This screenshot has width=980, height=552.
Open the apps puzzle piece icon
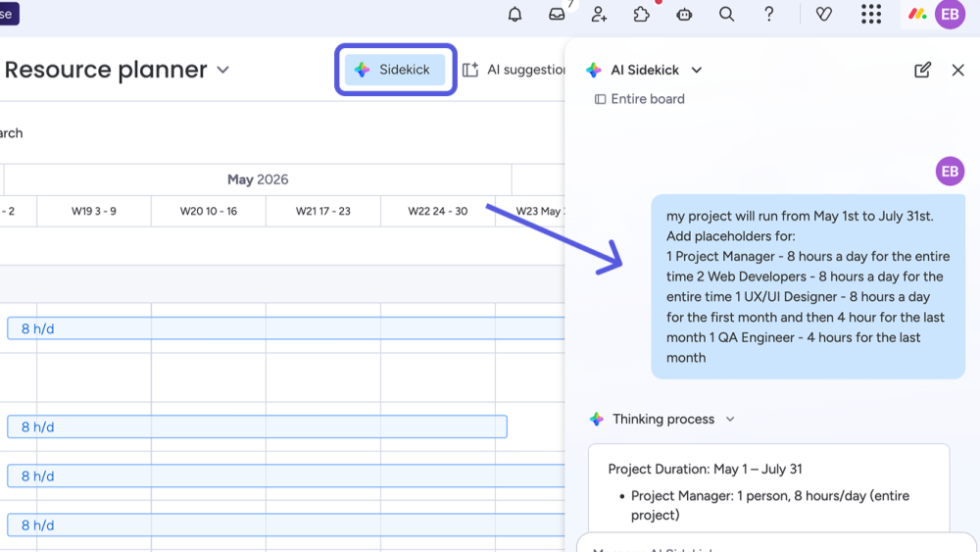(x=642, y=14)
